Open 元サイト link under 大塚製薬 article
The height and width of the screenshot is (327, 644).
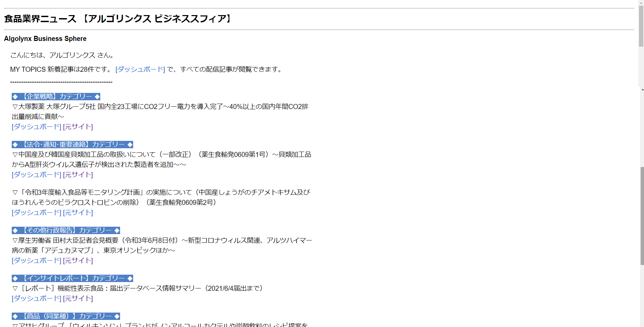tap(78, 127)
